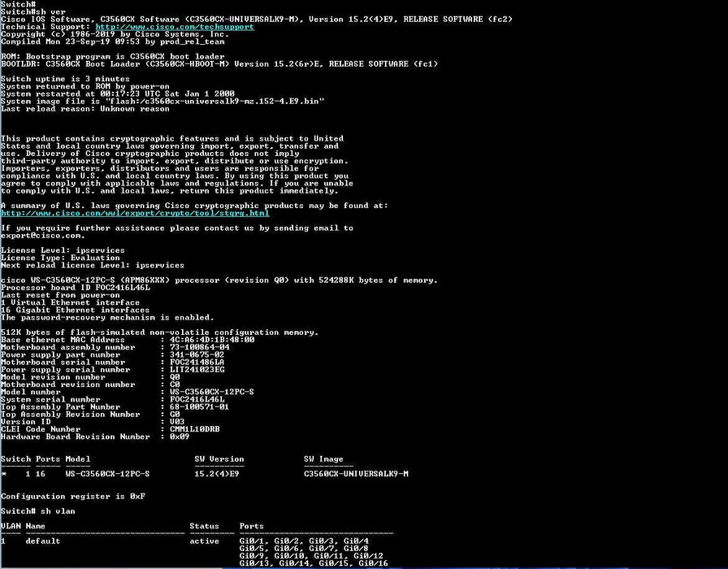Screen dimensions: 728x569
Task: Click the VLAN table Status column header
Action: (203, 526)
